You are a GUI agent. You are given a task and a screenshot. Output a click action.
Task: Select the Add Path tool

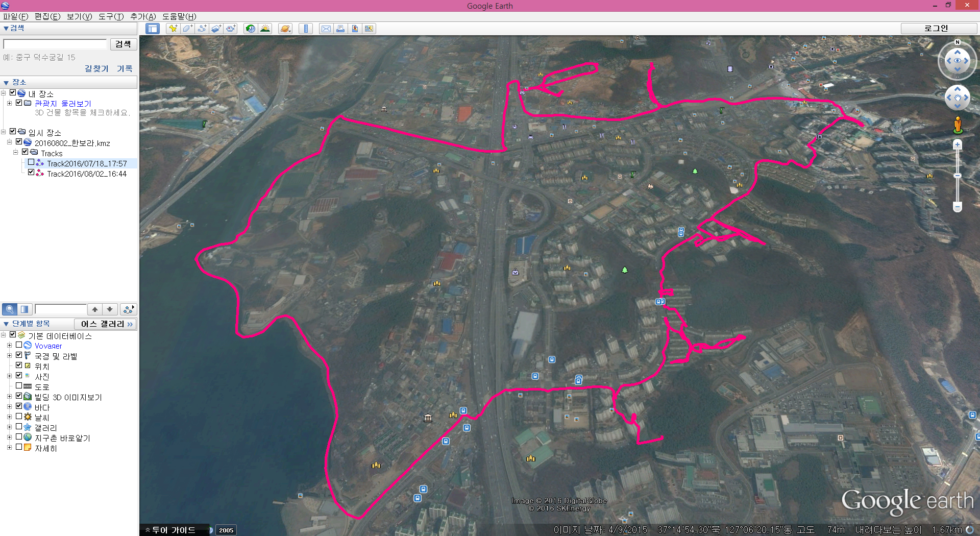click(202, 29)
